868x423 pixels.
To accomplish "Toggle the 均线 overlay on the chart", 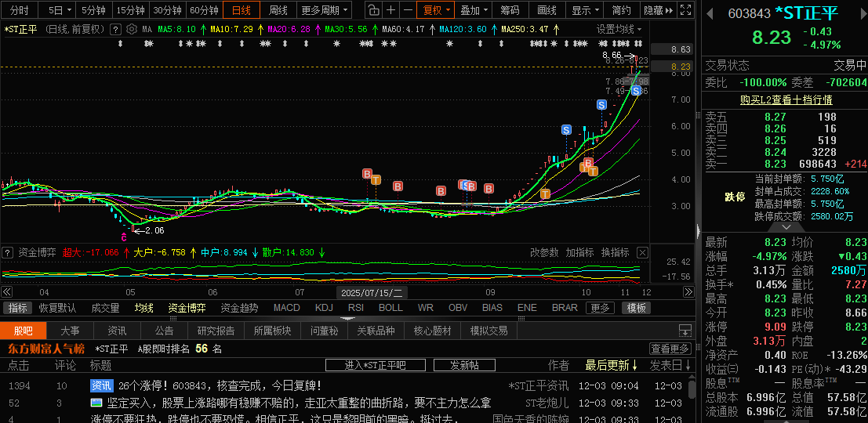I will [x=143, y=308].
